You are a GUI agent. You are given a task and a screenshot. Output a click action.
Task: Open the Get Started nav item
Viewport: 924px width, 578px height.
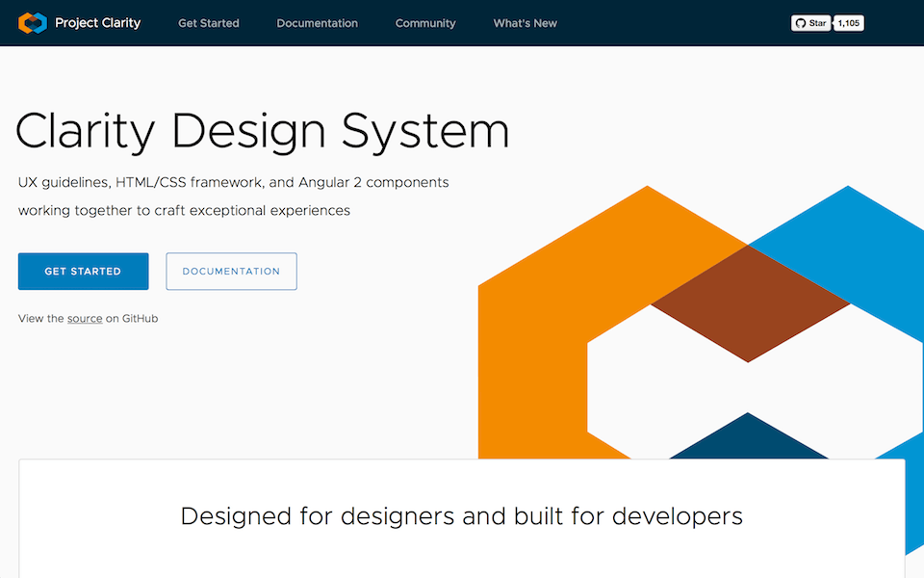(209, 23)
